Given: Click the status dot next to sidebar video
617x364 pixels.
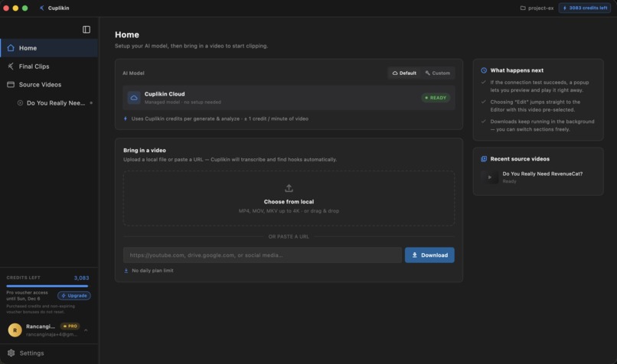Looking at the screenshot, I should [x=91, y=103].
